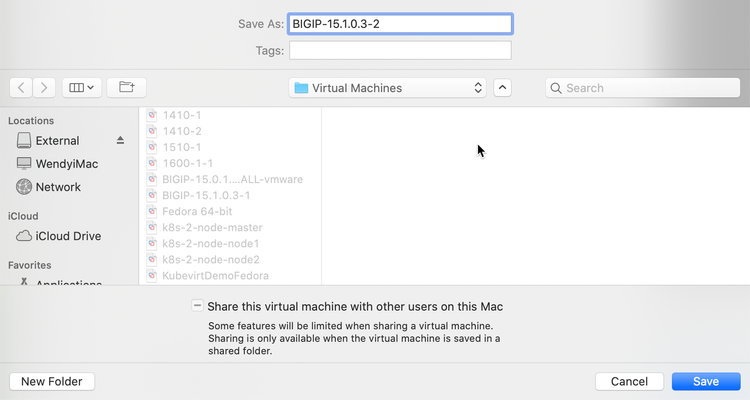
Task: Open the Virtual Machines location dropdown
Action: coord(388,88)
